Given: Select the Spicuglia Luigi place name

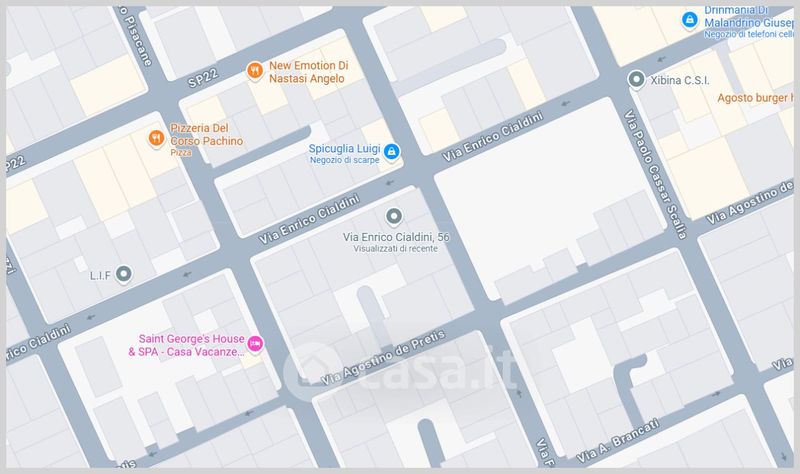Looking at the screenshot, I should click(344, 148).
